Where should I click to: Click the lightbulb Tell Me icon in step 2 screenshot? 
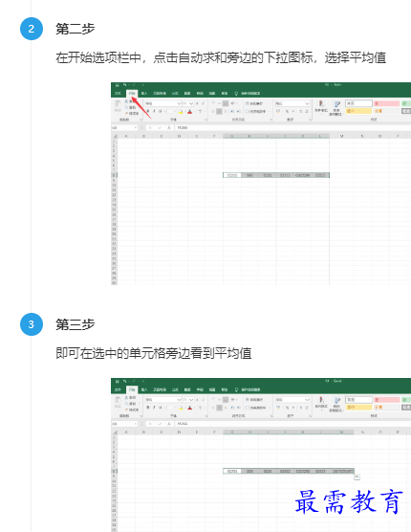click(x=236, y=93)
